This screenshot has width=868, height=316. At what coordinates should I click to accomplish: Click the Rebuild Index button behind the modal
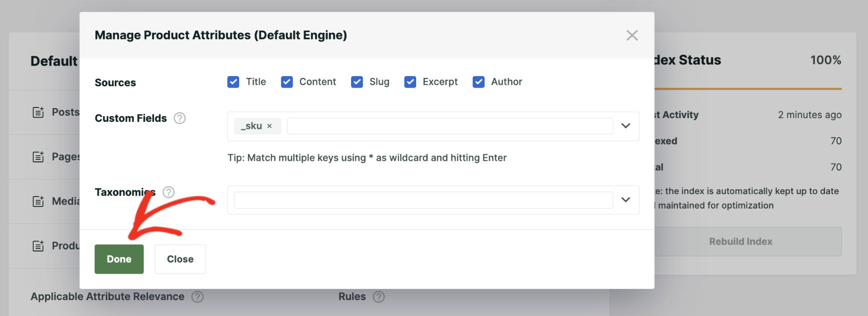pos(747,241)
